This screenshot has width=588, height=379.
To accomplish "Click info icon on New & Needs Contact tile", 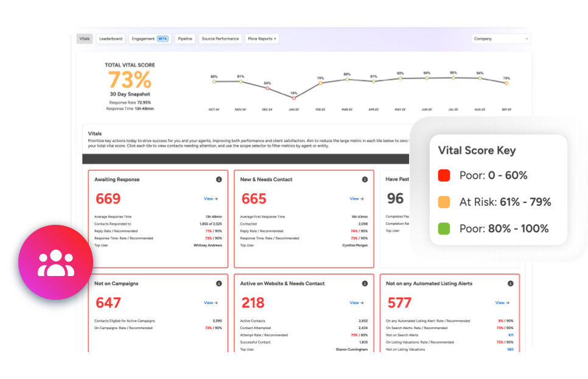I will coord(365,180).
